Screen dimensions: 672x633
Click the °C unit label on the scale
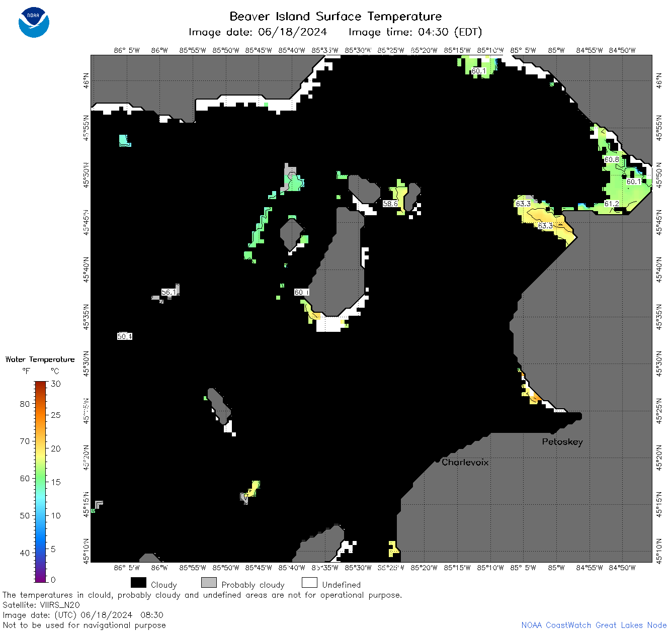55,371
